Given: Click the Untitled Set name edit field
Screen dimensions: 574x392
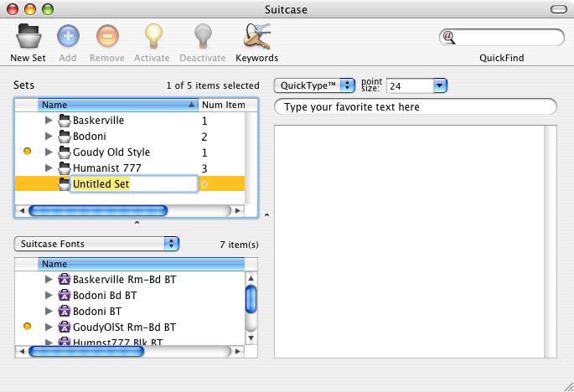Looking at the screenshot, I should pyautogui.click(x=134, y=183).
